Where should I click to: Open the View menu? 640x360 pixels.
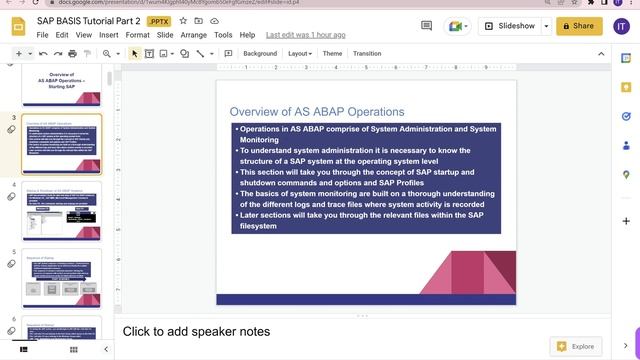point(84,35)
